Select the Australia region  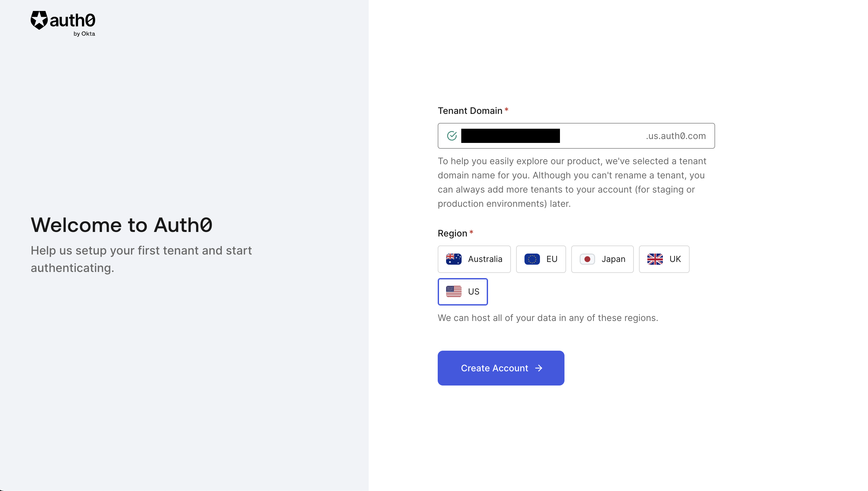(x=474, y=259)
